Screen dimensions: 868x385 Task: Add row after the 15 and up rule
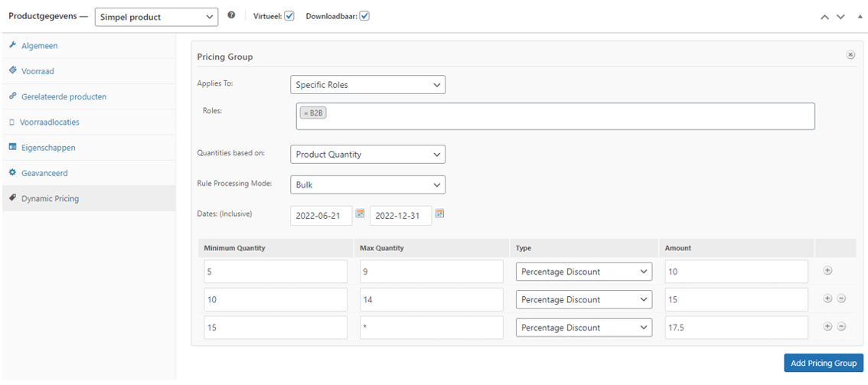point(827,326)
